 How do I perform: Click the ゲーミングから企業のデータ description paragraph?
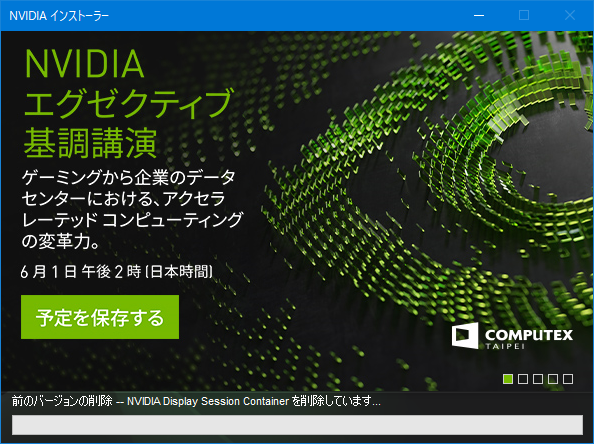point(132,209)
